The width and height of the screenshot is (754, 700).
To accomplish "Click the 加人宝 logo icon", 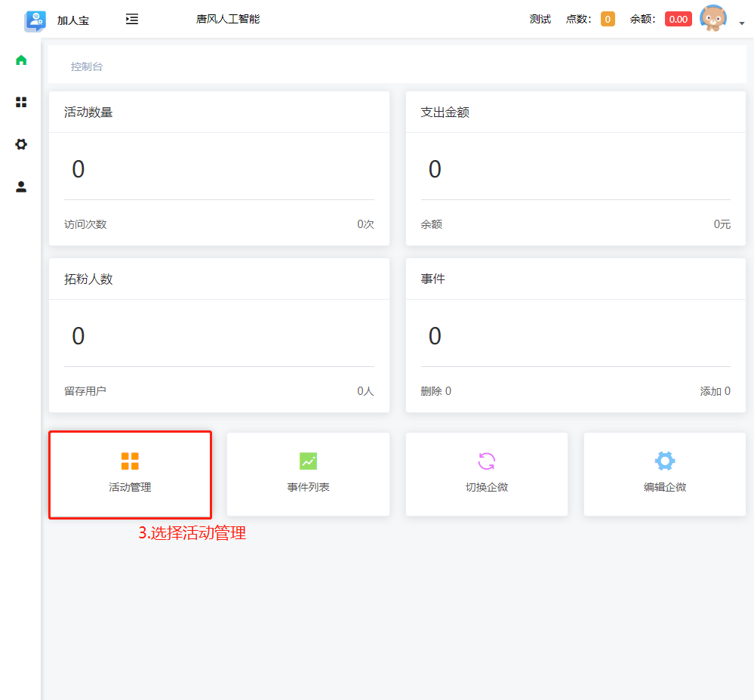I will coord(35,20).
